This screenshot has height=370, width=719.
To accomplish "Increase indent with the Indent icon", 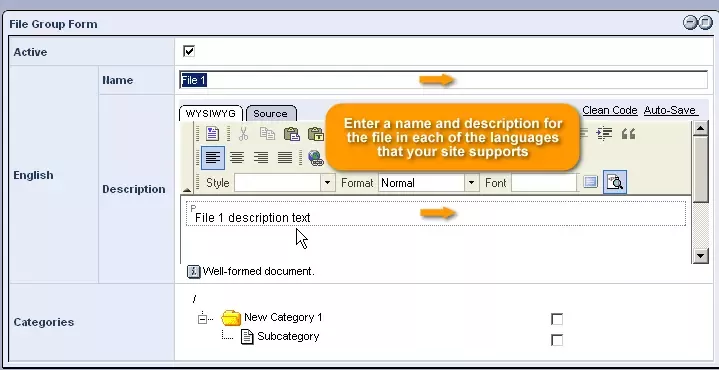I will pos(604,134).
